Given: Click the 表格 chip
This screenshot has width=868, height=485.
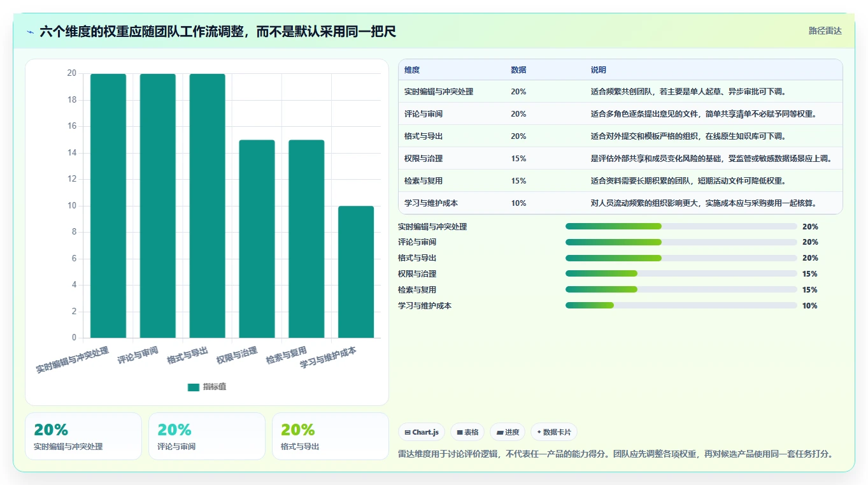Looking at the screenshot, I should (467, 432).
